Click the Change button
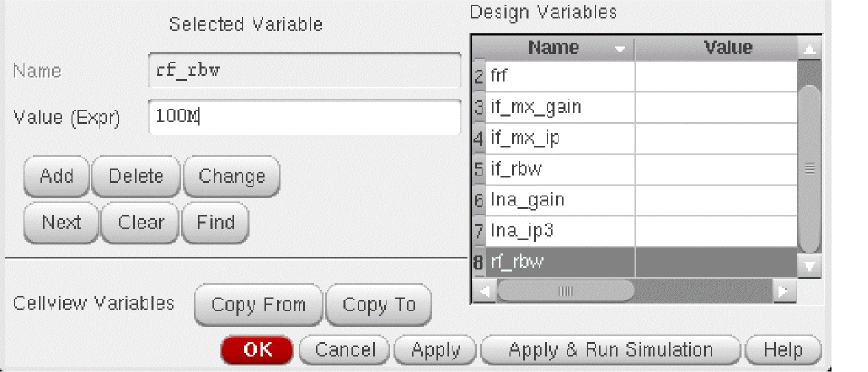This screenshot has height=372, width=868. (232, 176)
